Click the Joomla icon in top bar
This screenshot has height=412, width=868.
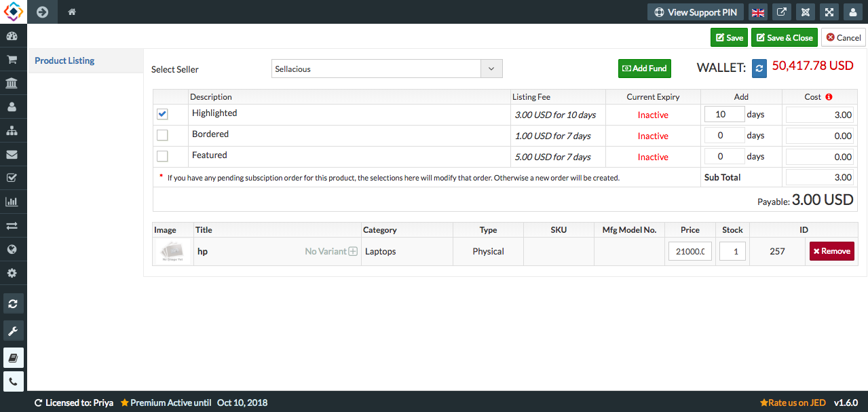806,12
